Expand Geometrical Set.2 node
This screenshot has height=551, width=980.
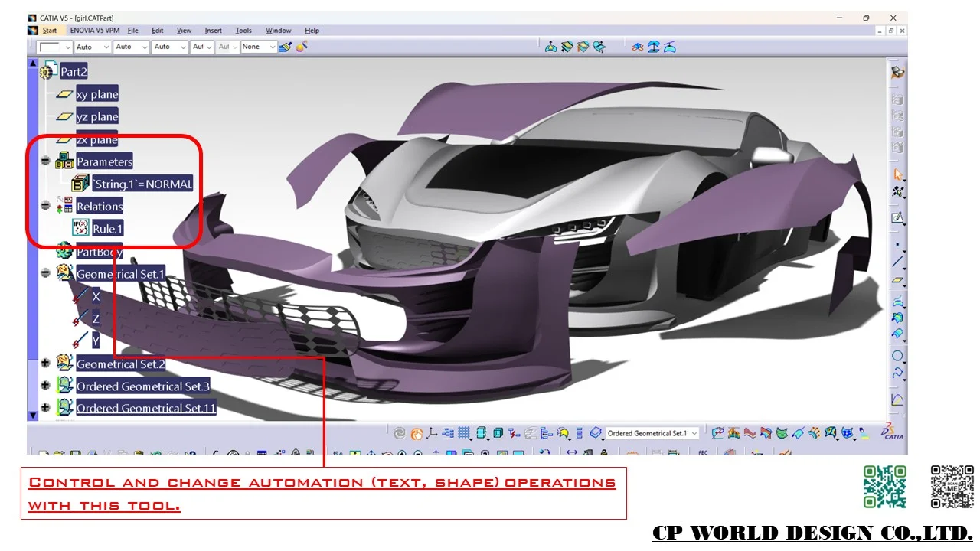tap(45, 364)
